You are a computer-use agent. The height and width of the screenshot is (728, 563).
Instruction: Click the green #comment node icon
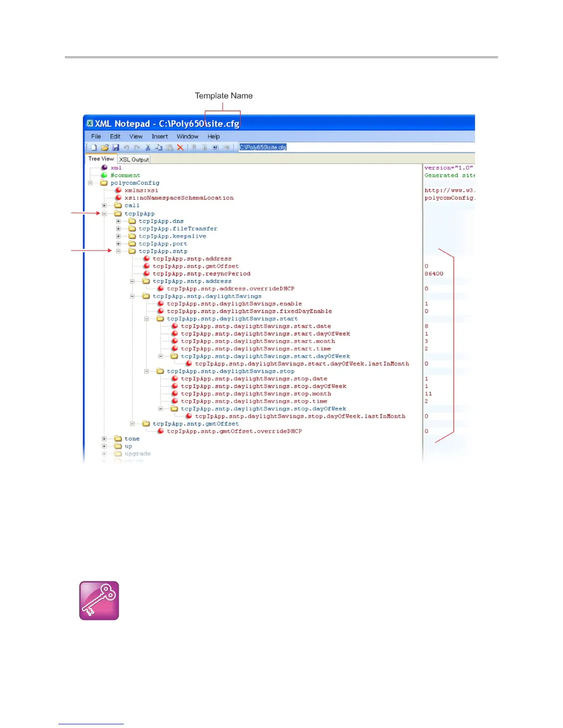(x=104, y=175)
